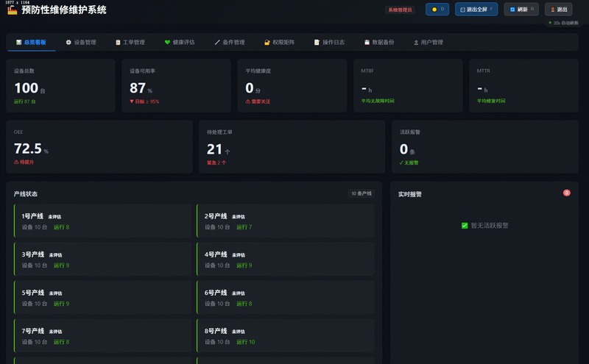The image size is (589, 364).
Task: Open the 8号产线 production line card
Action: tap(286, 336)
